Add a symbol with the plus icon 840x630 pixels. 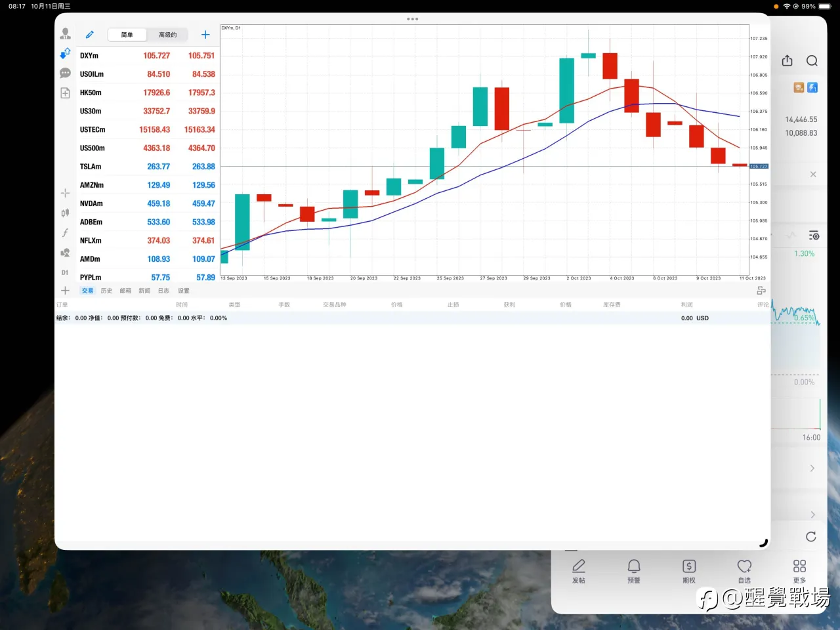point(205,34)
